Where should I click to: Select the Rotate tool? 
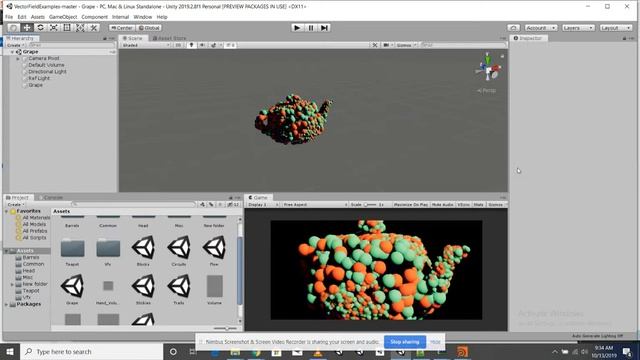tap(40, 27)
